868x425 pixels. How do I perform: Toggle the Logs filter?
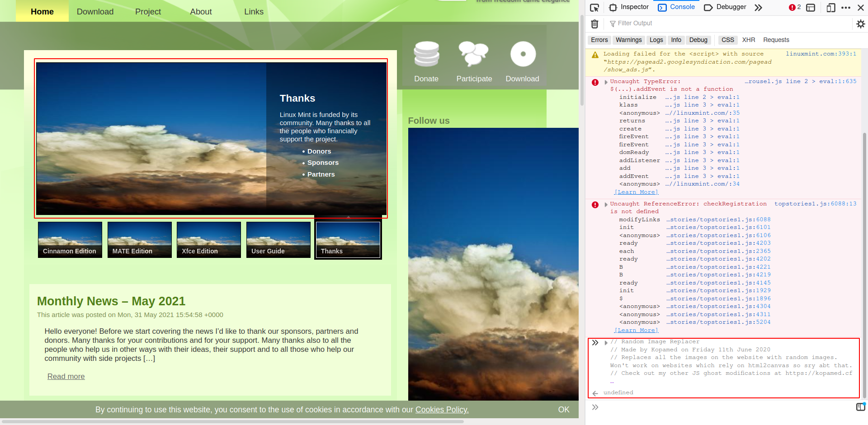point(656,40)
